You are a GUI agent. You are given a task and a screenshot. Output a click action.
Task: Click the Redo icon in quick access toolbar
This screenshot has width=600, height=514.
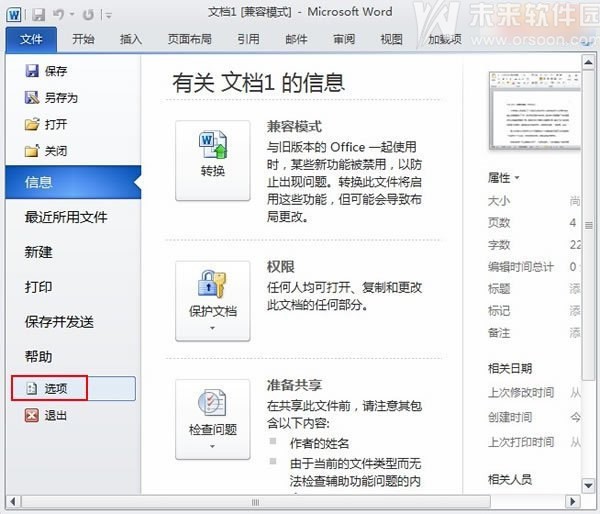[88, 15]
